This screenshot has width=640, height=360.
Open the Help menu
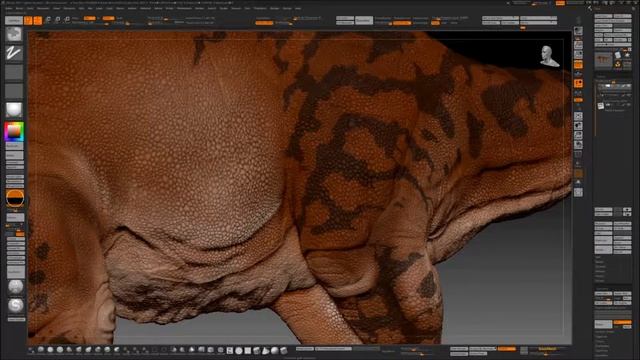tap(298, 8)
